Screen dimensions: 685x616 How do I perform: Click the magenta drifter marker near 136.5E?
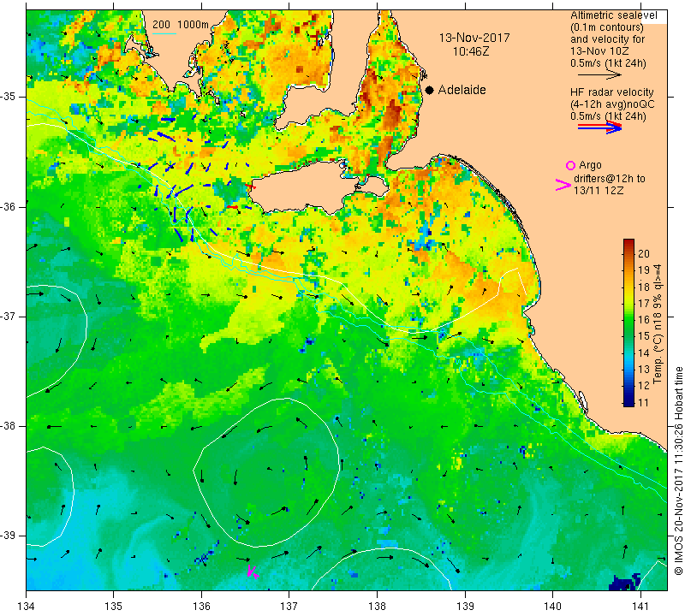(x=253, y=571)
